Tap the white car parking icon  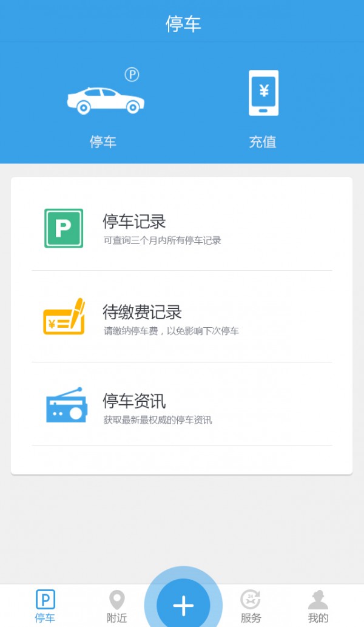coord(105,100)
